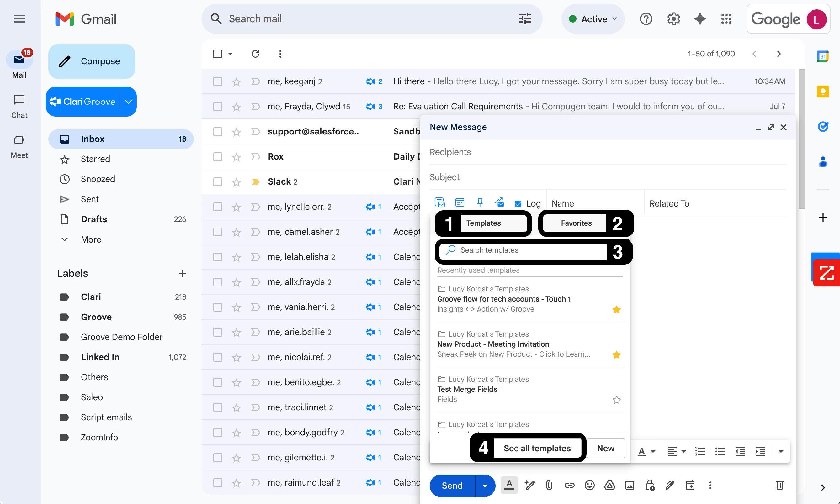The width and height of the screenshot is (840, 504).
Task: Click the New template button
Action: pos(605,448)
